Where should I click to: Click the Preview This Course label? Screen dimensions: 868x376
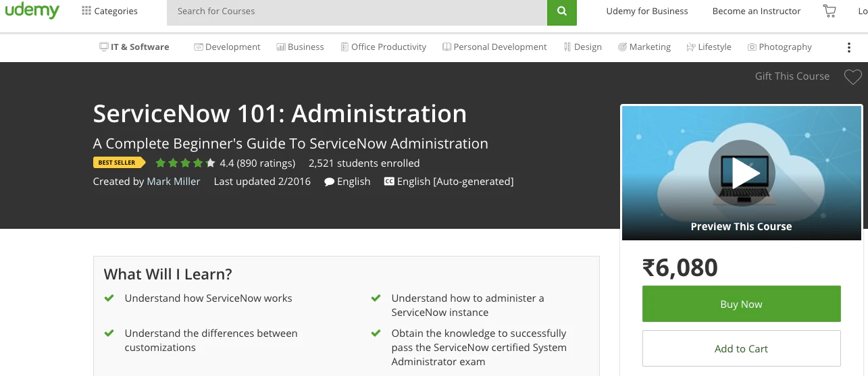click(x=741, y=227)
